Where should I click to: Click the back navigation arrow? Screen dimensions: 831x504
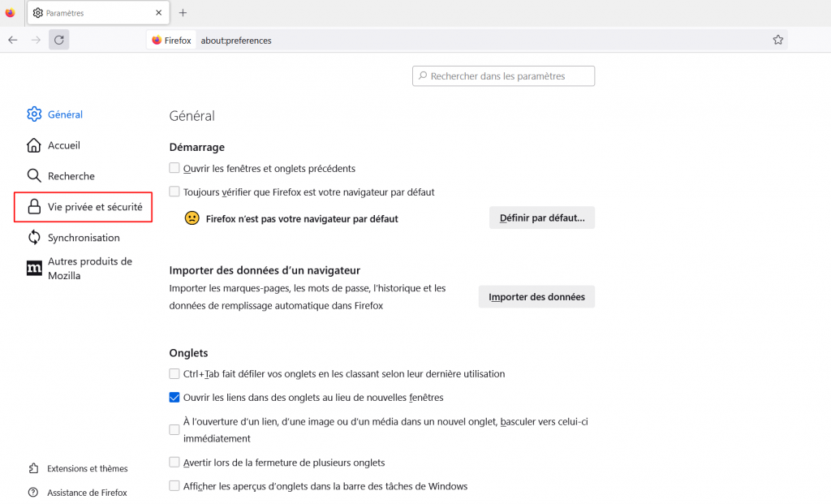[13, 40]
